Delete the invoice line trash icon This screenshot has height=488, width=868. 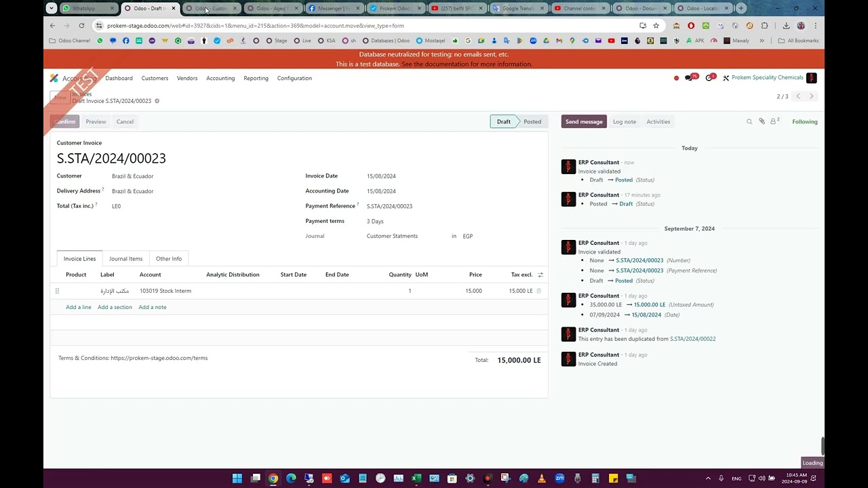[x=539, y=291]
